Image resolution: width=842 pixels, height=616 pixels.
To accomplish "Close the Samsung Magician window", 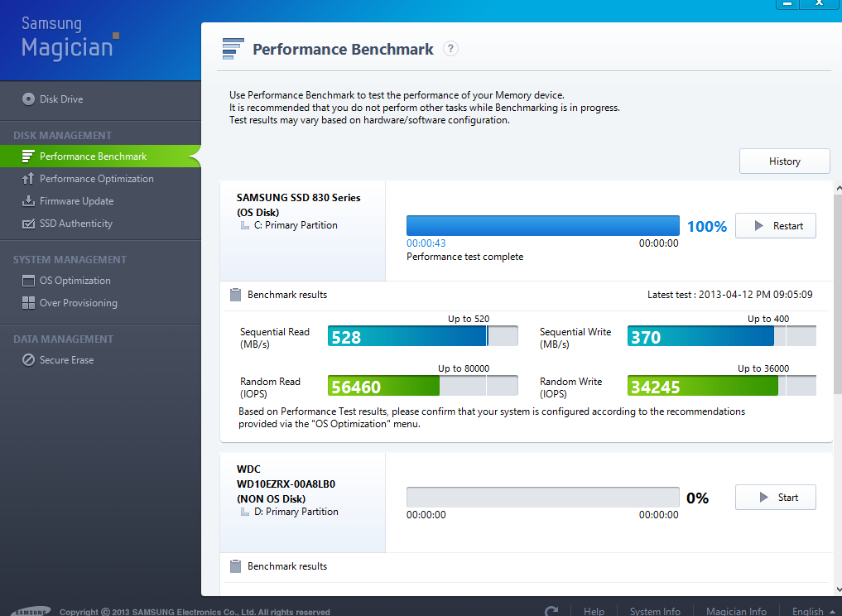I will pyautogui.click(x=820, y=3).
